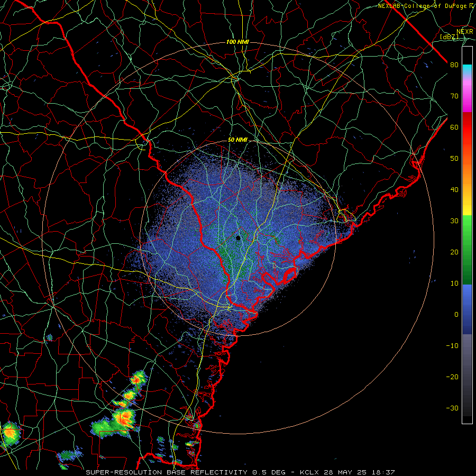Click the -30 dBZ label on color scale
Screen dimensions: 476x476
click(x=452, y=408)
